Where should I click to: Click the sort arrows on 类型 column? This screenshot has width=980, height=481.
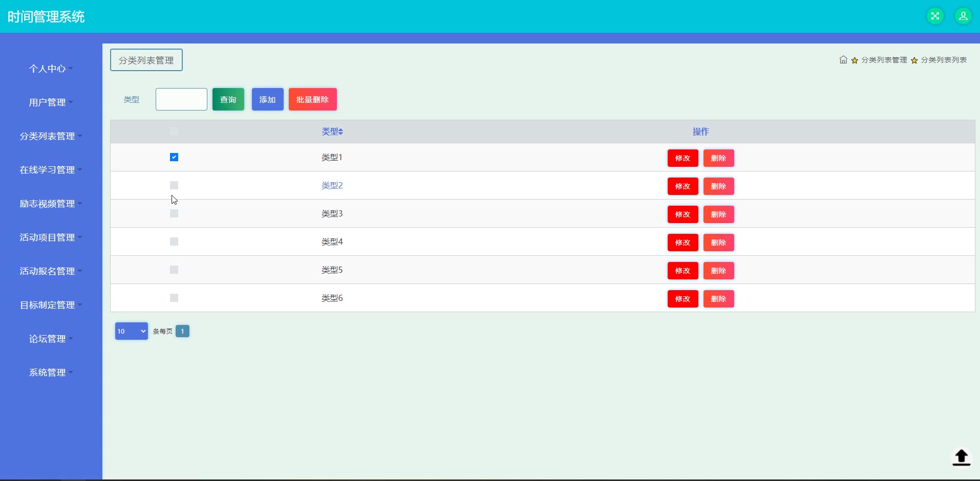(340, 132)
